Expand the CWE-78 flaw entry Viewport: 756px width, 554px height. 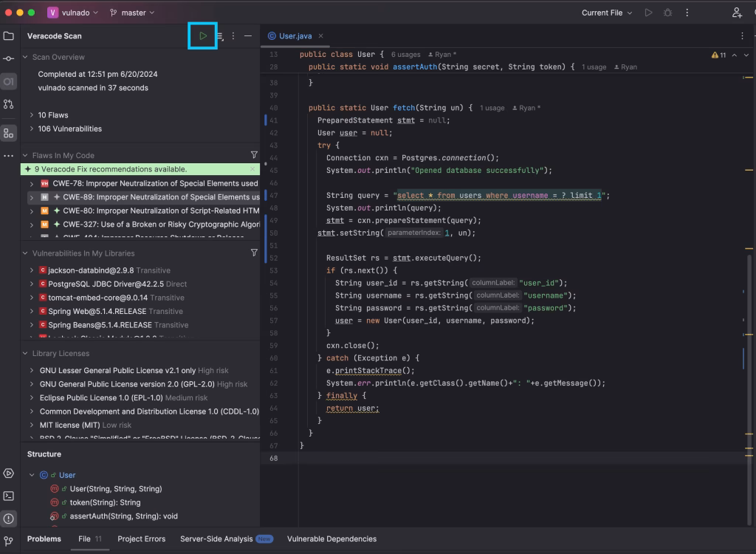pos(31,183)
